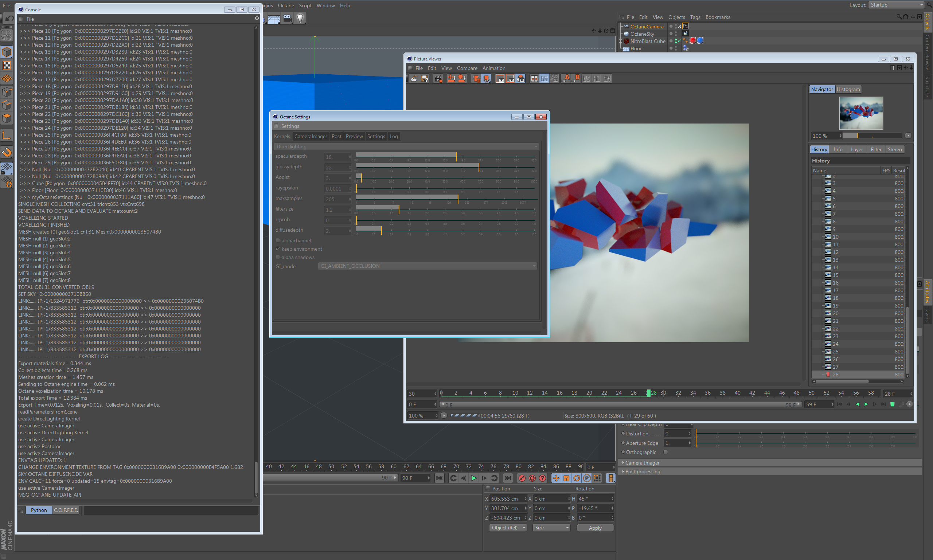Open the GI_mode dropdown

[427, 266]
